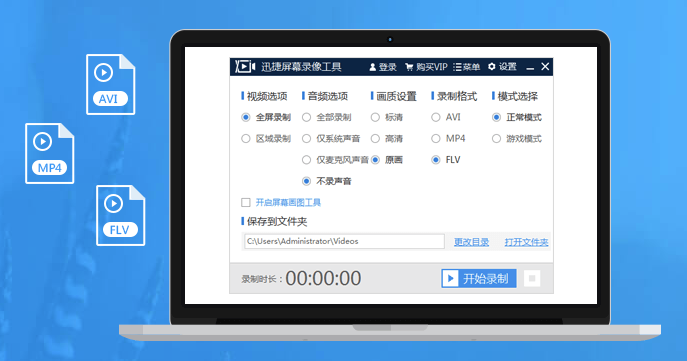Click the 模式选择 section heading
687x361 pixels.
click(x=517, y=96)
